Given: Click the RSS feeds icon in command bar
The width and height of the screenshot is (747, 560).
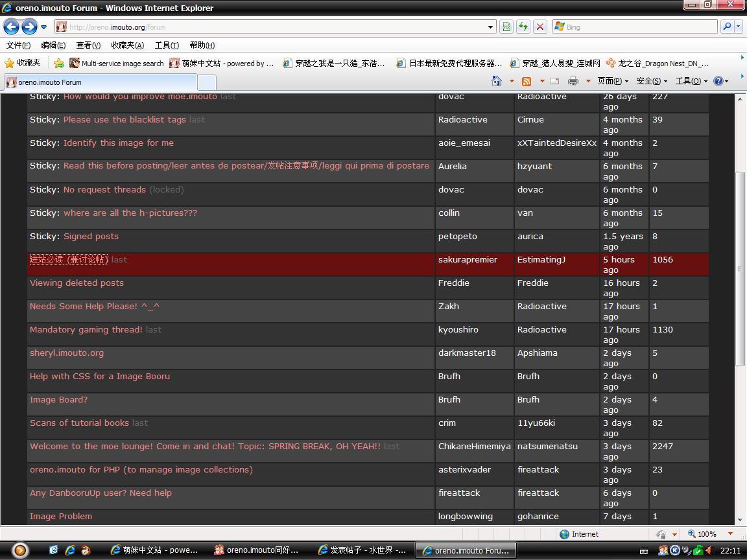Looking at the screenshot, I should point(527,81).
